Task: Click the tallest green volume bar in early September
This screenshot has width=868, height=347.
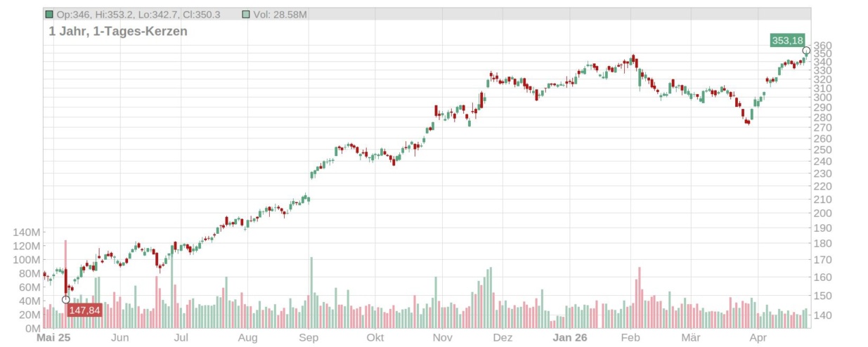Action: click(311, 292)
